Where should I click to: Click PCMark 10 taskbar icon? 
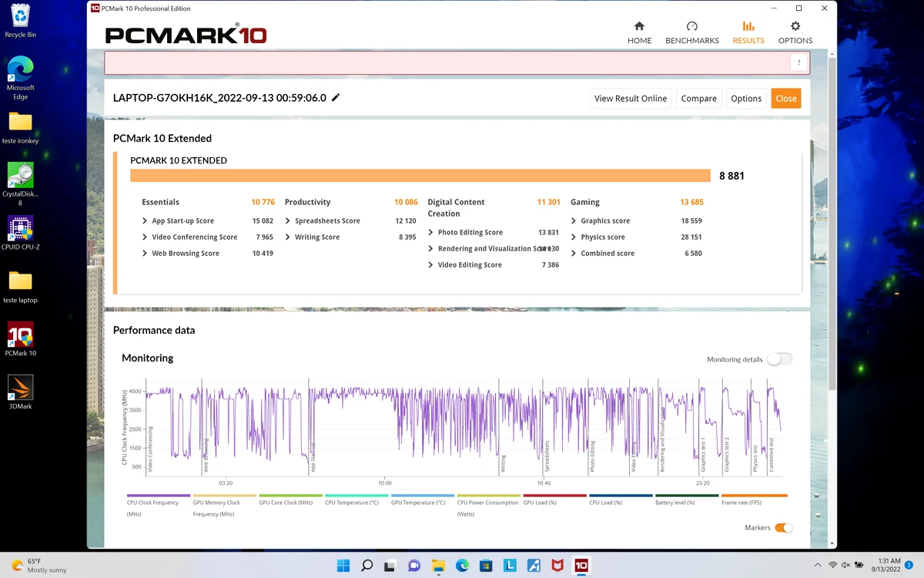click(581, 566)
